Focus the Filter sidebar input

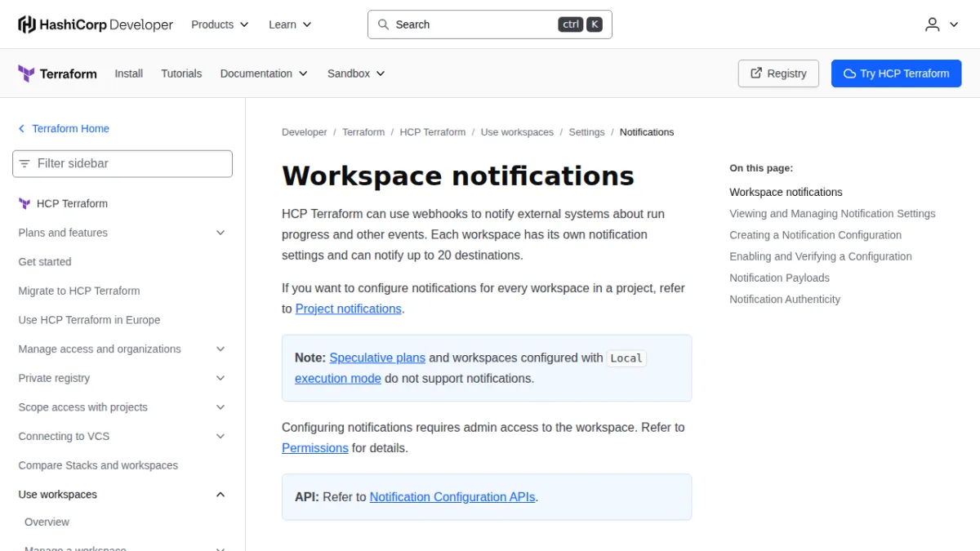click(122, 163)
